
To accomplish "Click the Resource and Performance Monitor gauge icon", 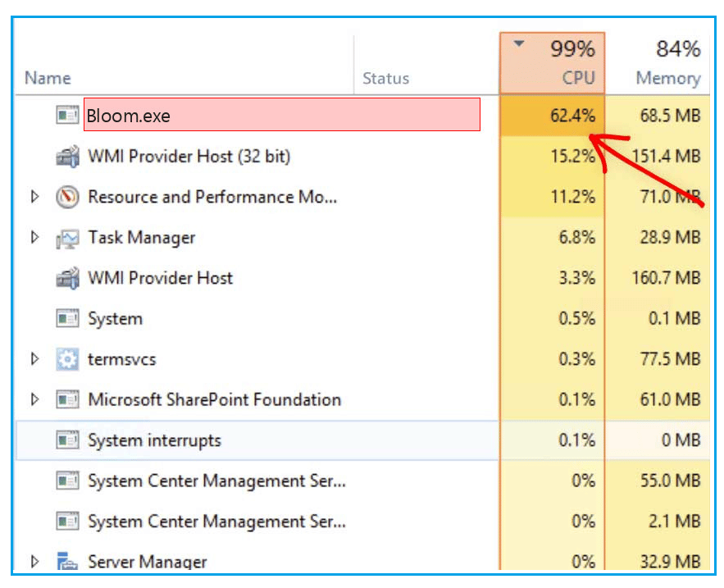I will pyautogui.click(x=67, y=196).
